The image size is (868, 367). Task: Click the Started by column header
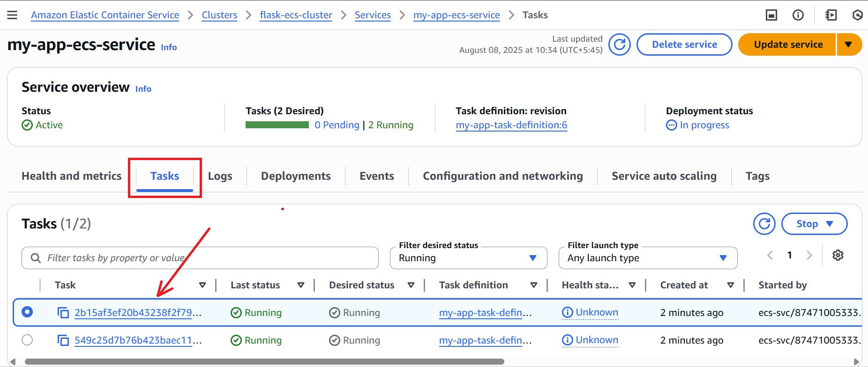tap(783, 285)
